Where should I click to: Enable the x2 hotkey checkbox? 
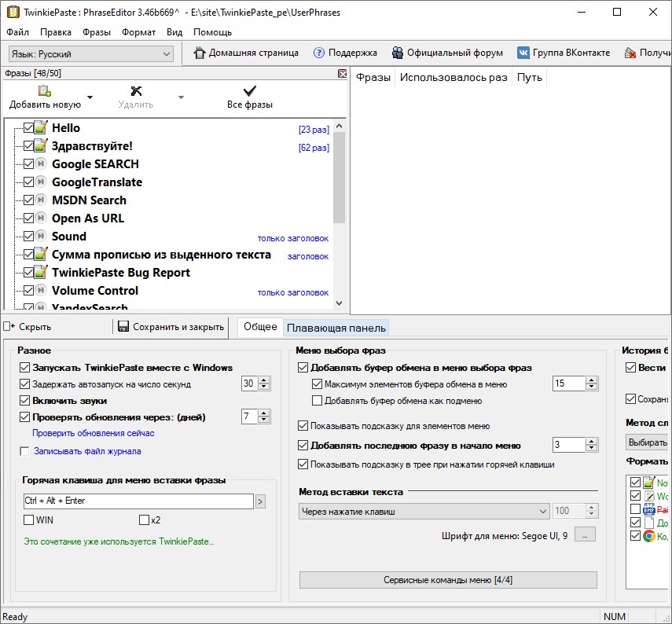[x=144, y=519]
